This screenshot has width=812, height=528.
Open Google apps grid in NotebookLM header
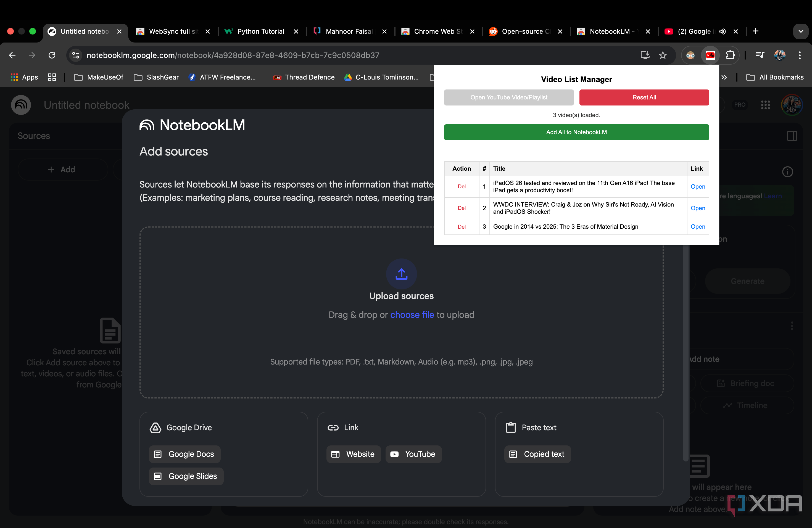[x=766, y=105]
